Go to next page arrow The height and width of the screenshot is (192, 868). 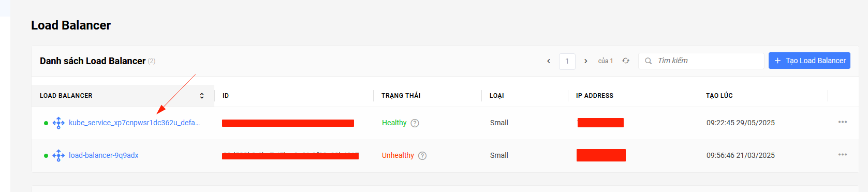point(585,61)
